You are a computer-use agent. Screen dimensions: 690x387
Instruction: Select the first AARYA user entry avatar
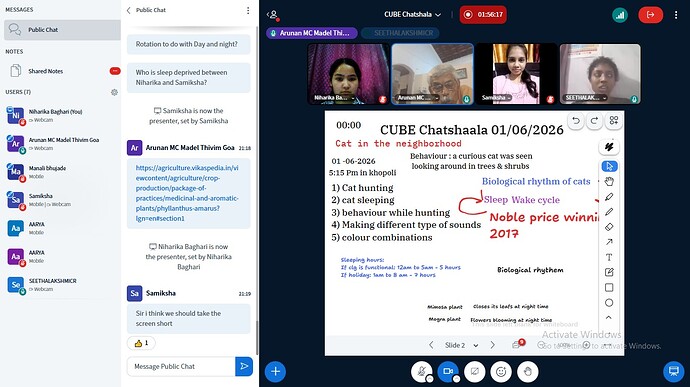[x=15, y=229]
